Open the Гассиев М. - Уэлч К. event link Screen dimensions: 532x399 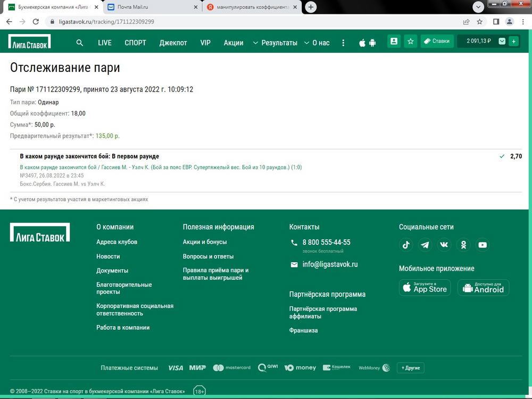coord(161,167)
